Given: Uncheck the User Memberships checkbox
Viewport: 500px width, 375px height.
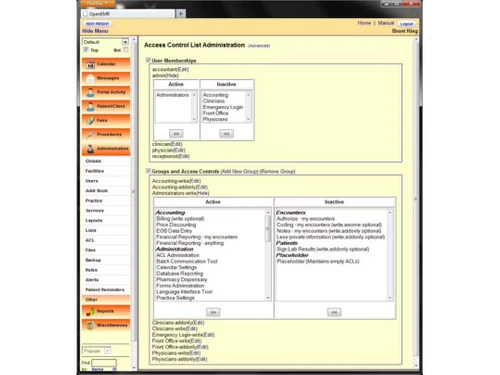Looking at the screenshot, I should [148, 60].
